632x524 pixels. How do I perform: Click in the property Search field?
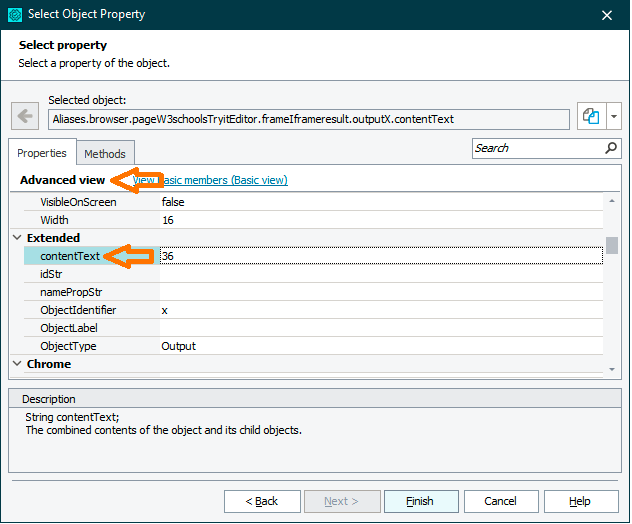(x=536, y=148)
